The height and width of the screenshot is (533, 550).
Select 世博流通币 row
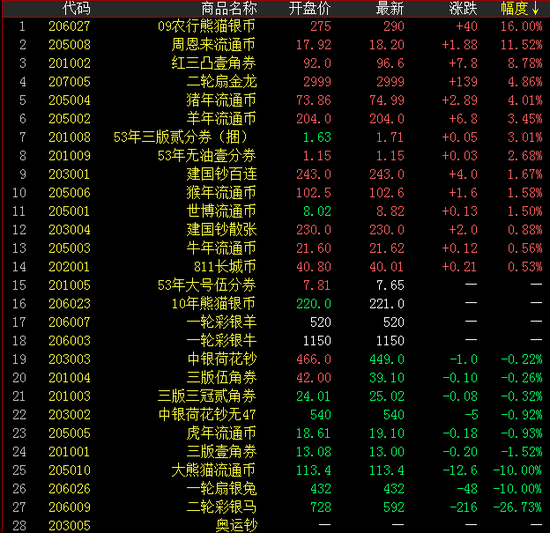(275, 211)
